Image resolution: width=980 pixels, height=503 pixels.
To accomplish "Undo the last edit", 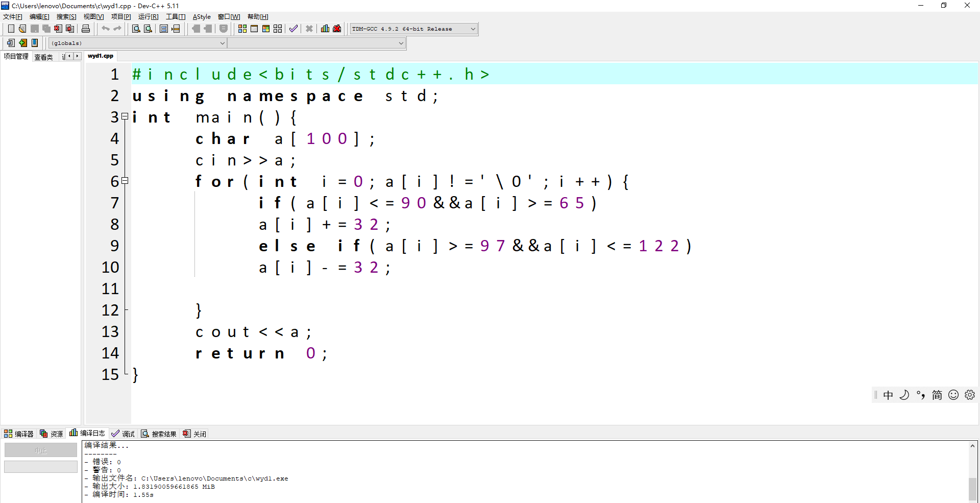I will (x=106, y=29).
